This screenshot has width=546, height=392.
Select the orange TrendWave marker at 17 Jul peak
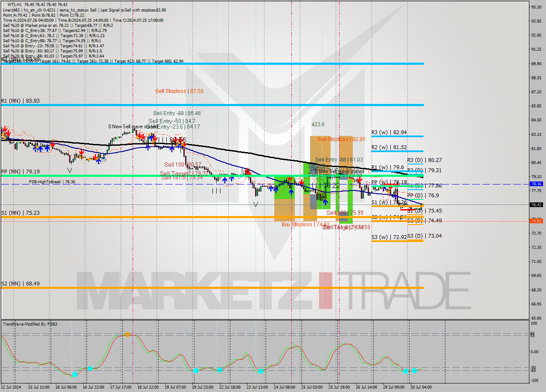[x=127, y=335]
